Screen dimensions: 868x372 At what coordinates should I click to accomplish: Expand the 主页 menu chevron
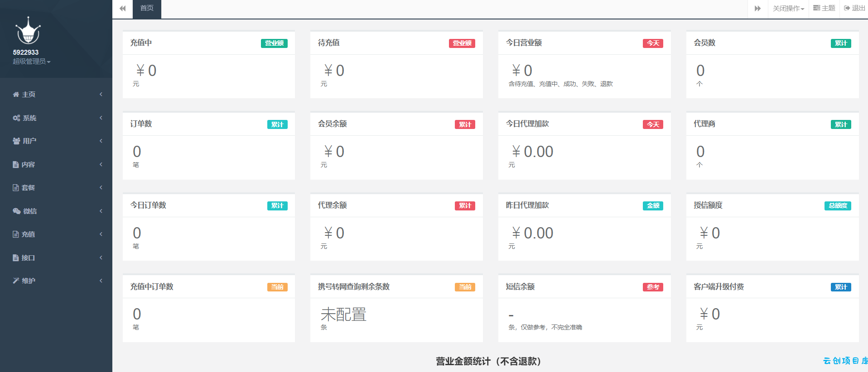tap(101, 95)
